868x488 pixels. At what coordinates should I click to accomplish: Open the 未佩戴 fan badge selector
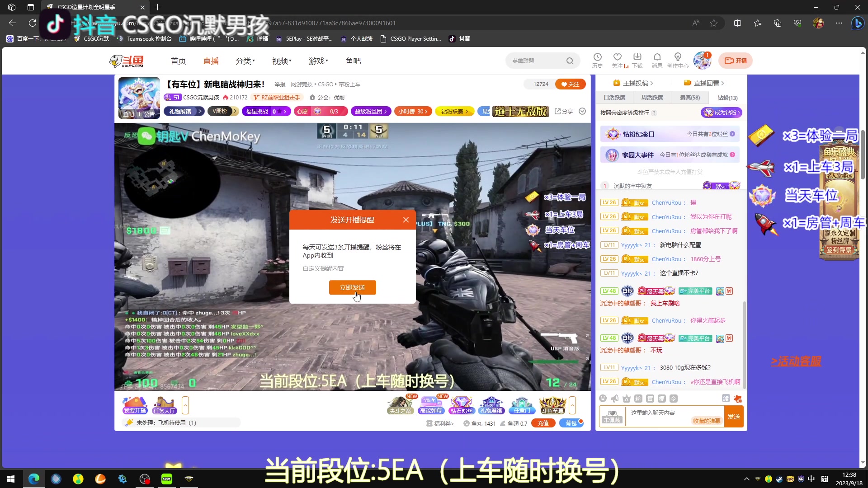pos(612,417)
